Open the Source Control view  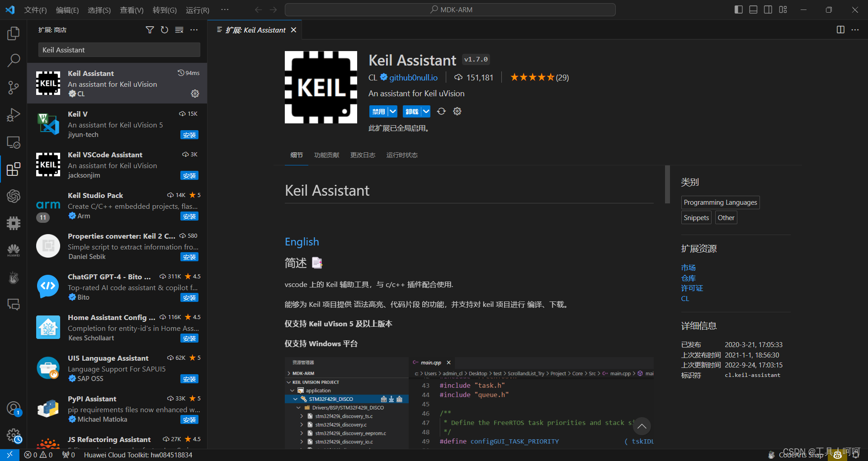[14, 88]
